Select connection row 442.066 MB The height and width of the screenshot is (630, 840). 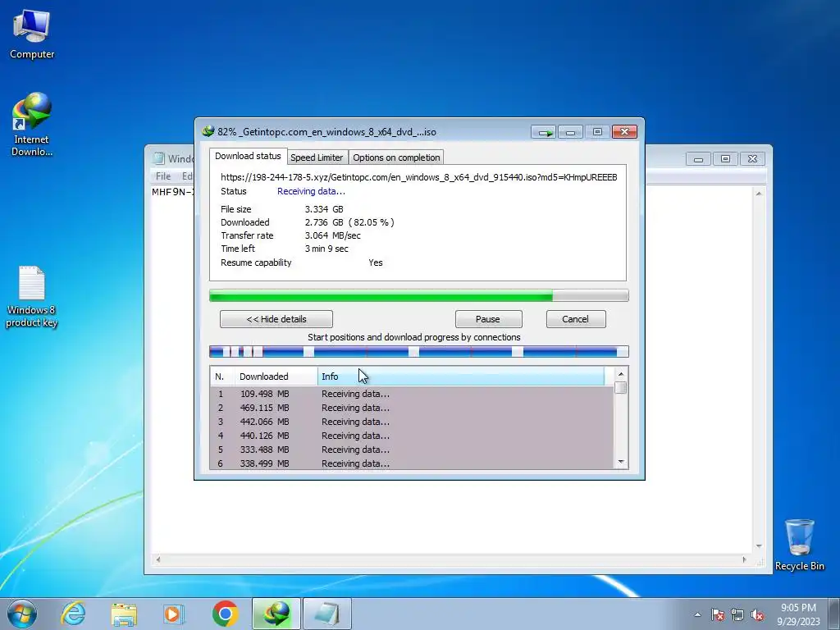pyautogui.click(x=412, y=422)
